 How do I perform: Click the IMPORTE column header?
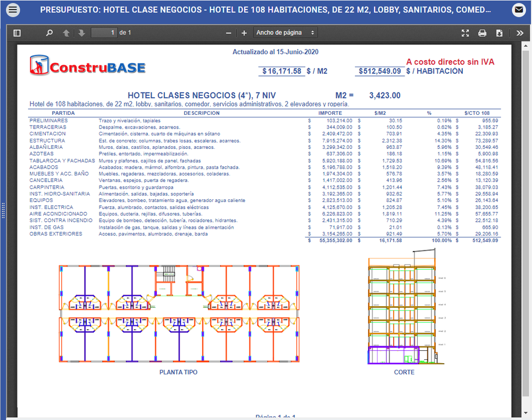330,113
